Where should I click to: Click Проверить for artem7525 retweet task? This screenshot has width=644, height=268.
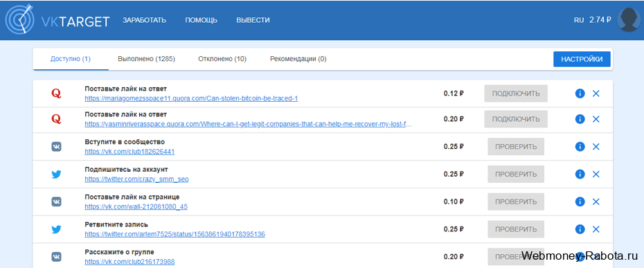click(x=516, y=229)
